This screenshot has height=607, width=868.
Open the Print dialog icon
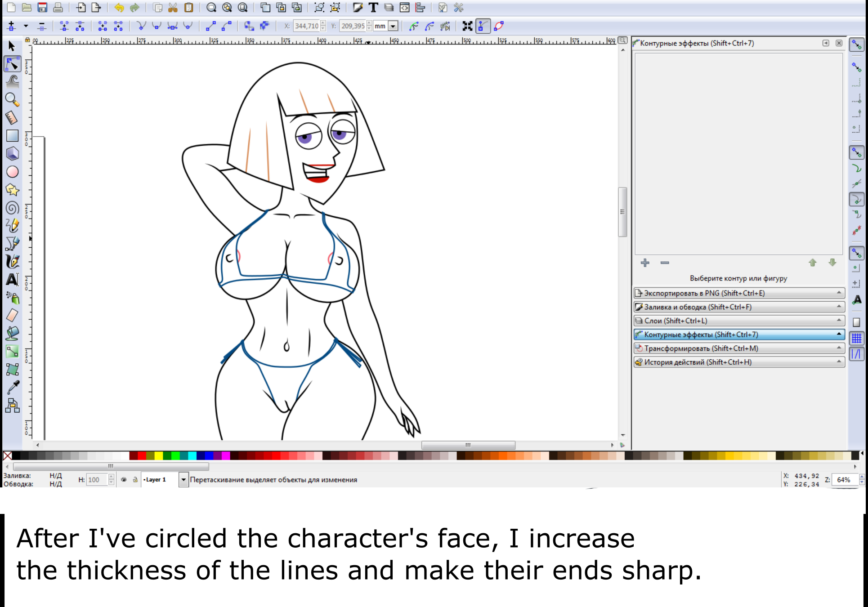click(x=58, y=8)
